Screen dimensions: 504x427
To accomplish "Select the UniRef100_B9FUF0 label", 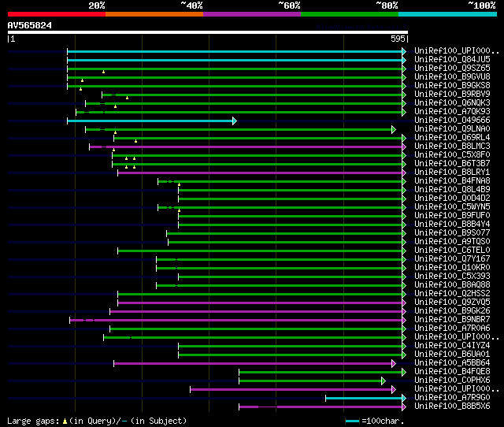I will (452, 216).
